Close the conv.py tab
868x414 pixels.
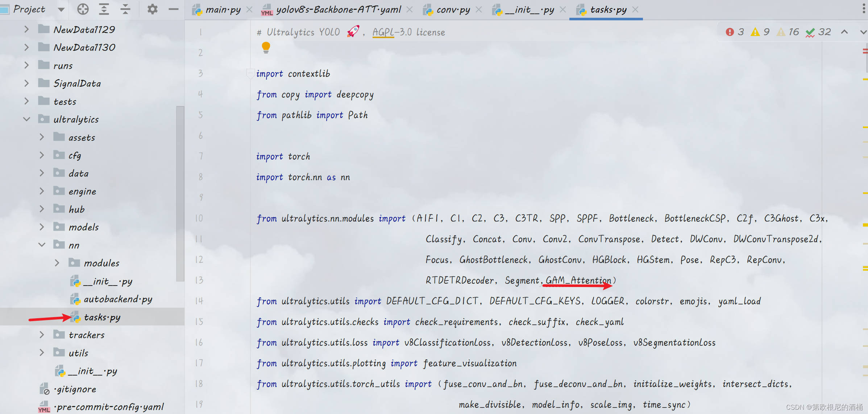(x=479, y=10)
